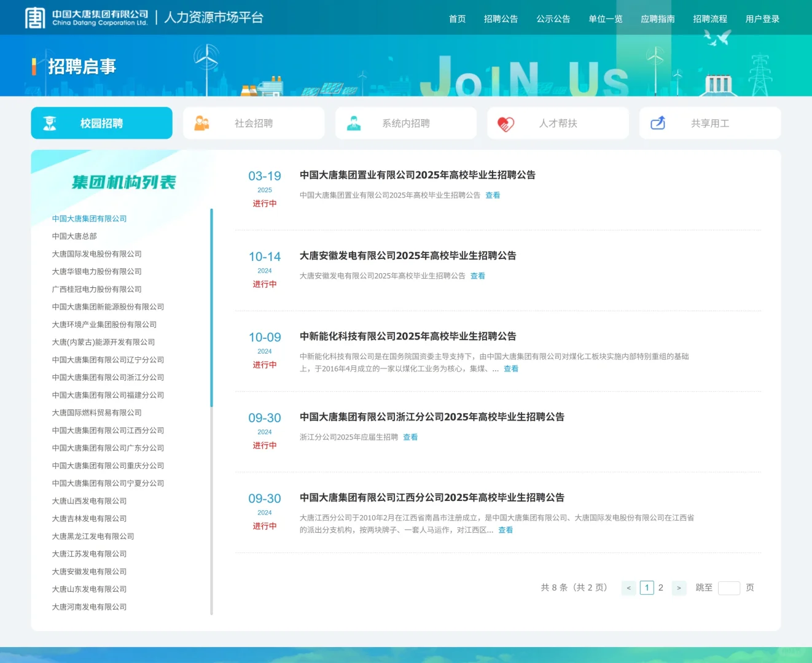
Task: Select 中国大唐总部 in organization list
Action: click(74, 236)
